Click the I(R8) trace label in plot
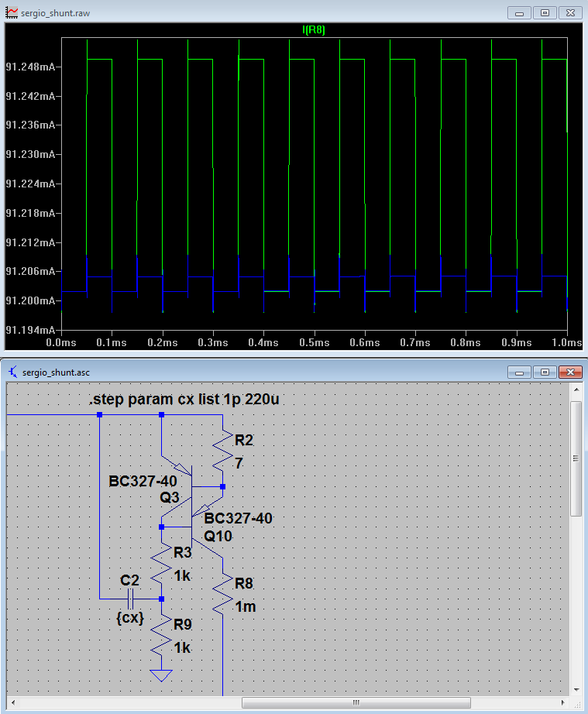The width and height of the screenshot is (588, 714). pyautogui.click(x=314, y=30)
